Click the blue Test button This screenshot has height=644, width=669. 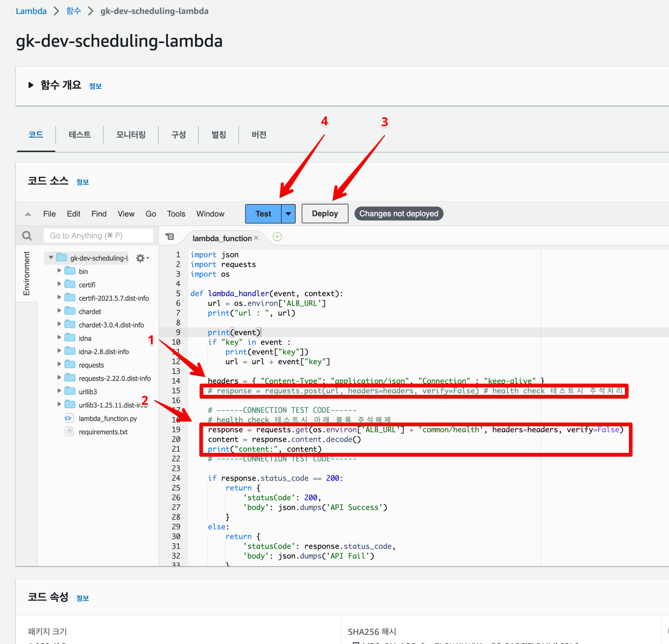[263, 214]
